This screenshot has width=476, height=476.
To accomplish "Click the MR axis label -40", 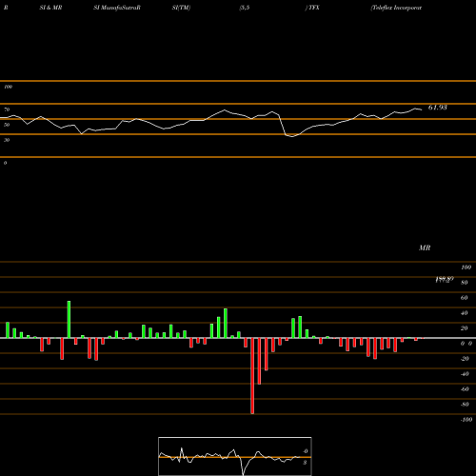I will coord(465,374).
